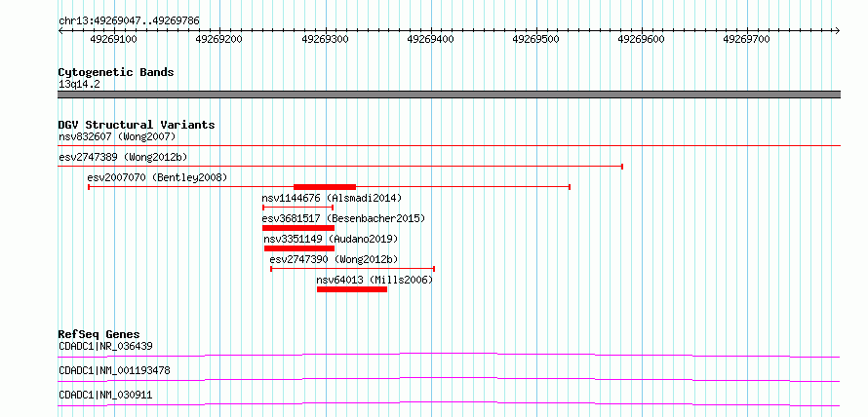Screen dimensions: 868x417
Task: Click the 49269400 ruler tick label
Action: coord(430,39)
